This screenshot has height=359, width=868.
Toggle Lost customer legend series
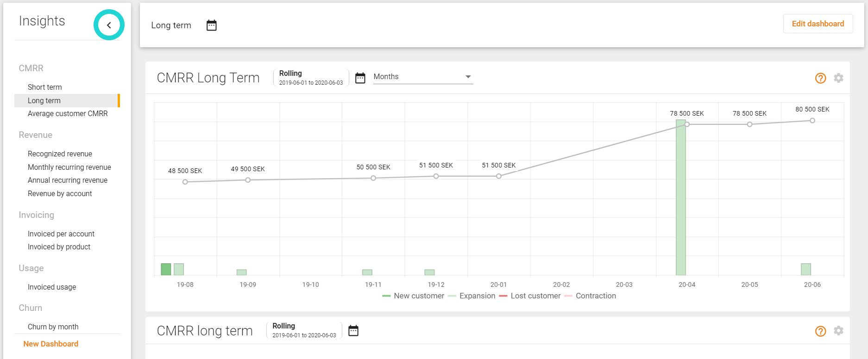530,296
